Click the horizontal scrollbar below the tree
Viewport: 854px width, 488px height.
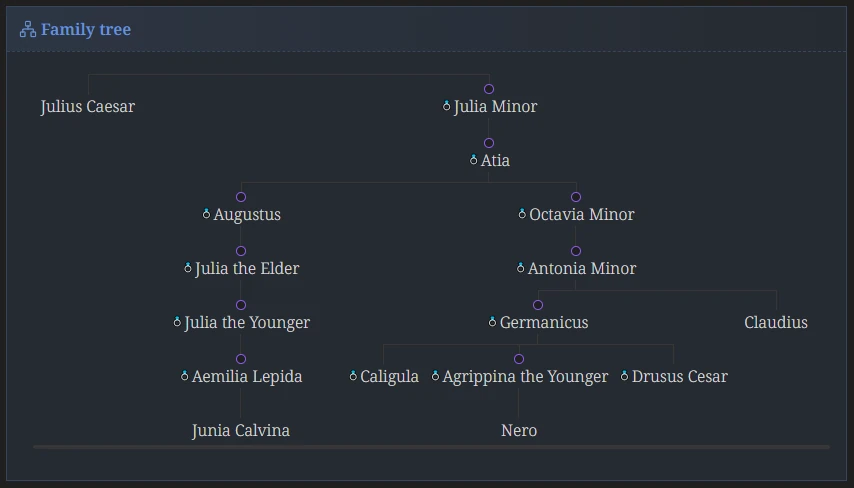click(431, 447)
